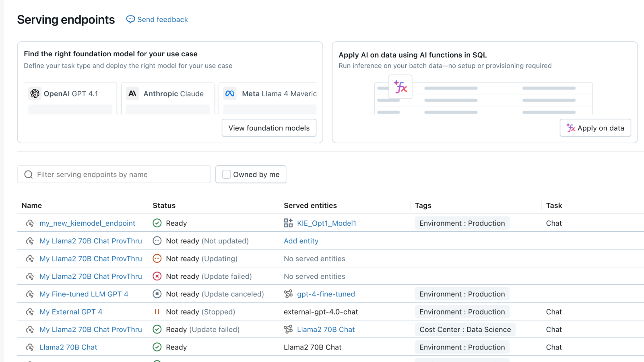The width and height of the screenshot is (644, 362).
Task: Click the View foundation models button
Action: [x=269, y=128]
